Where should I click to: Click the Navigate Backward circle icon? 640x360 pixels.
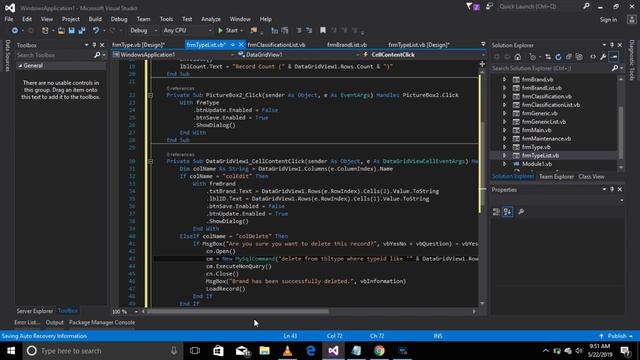(x=15, y=31)
